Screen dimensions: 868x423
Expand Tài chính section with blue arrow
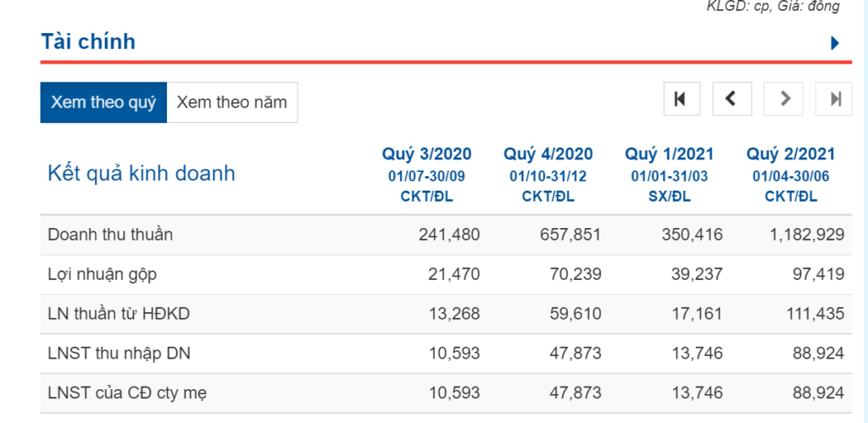pos(835,43)
